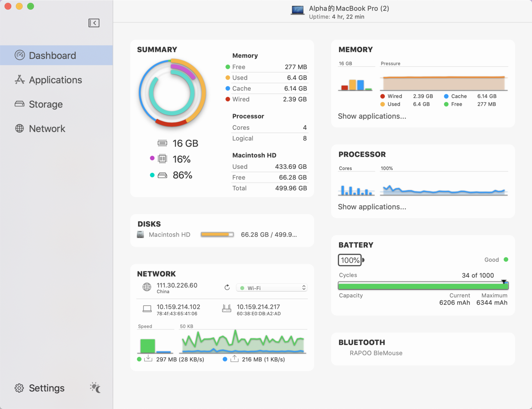Click the processor Cores bar chart

pos(356,190)
